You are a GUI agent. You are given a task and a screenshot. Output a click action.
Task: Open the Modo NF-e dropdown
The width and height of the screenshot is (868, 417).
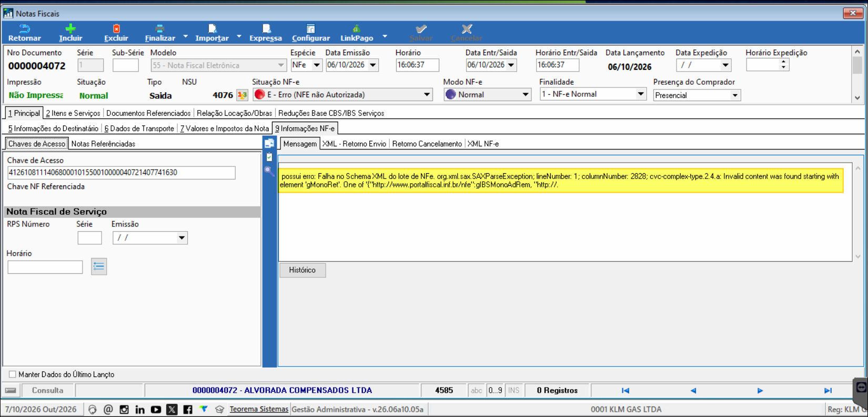point(525,95)
